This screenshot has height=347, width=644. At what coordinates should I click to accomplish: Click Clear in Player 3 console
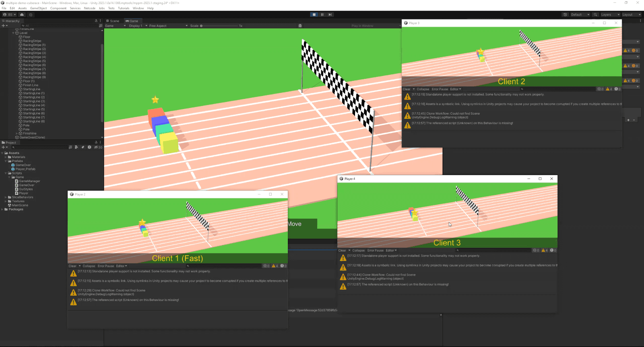[407, 89]
